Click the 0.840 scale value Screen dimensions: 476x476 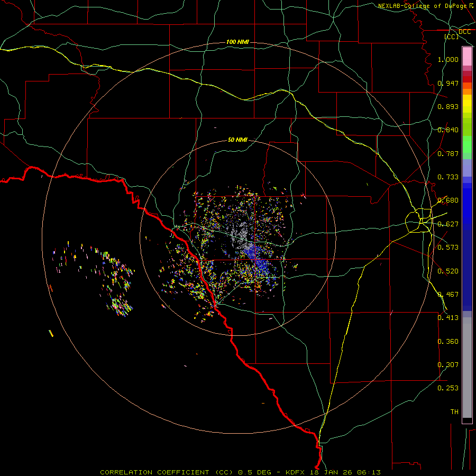448,130
